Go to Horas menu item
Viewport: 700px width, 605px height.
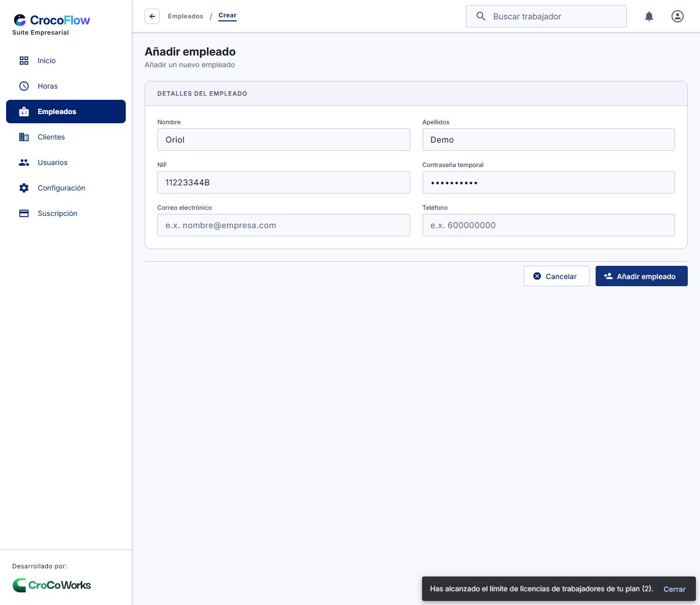[x=66, y=86]
